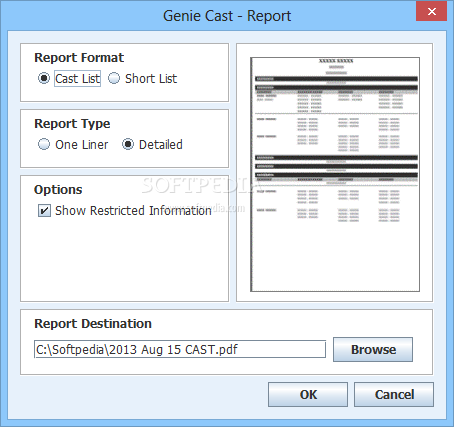Click the Options heading

[58, 190]
